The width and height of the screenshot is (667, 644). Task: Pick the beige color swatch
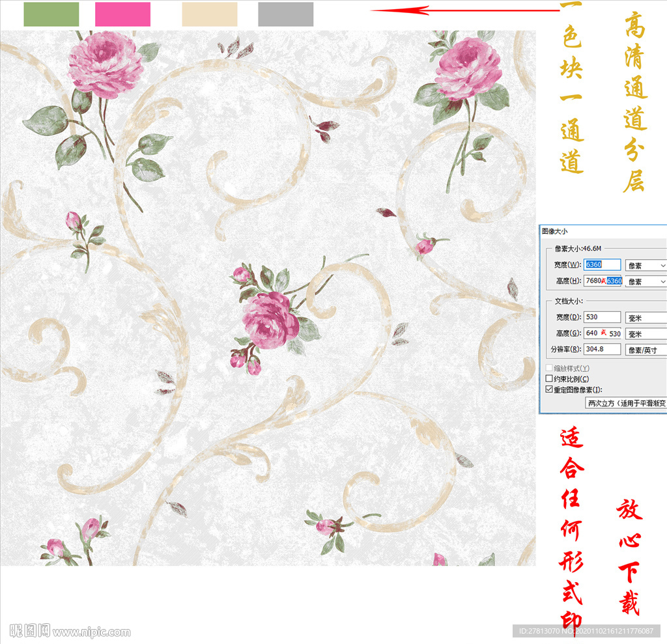[x=210, y=14]
